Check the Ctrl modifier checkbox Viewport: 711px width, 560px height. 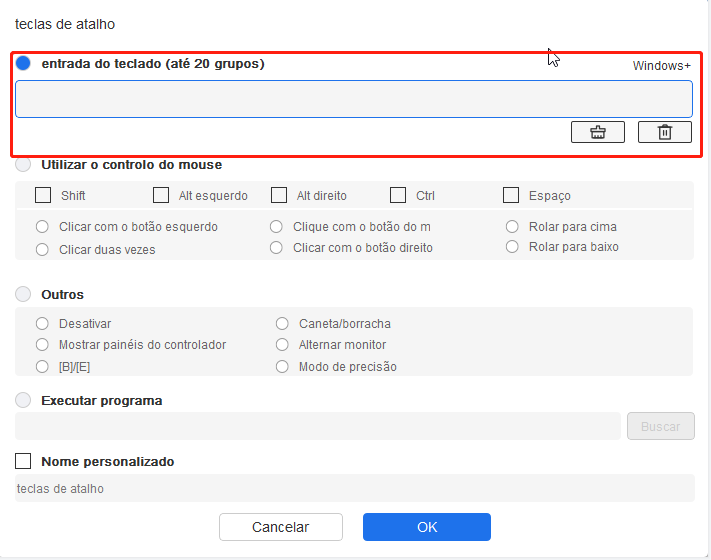(x=398, y=195)
